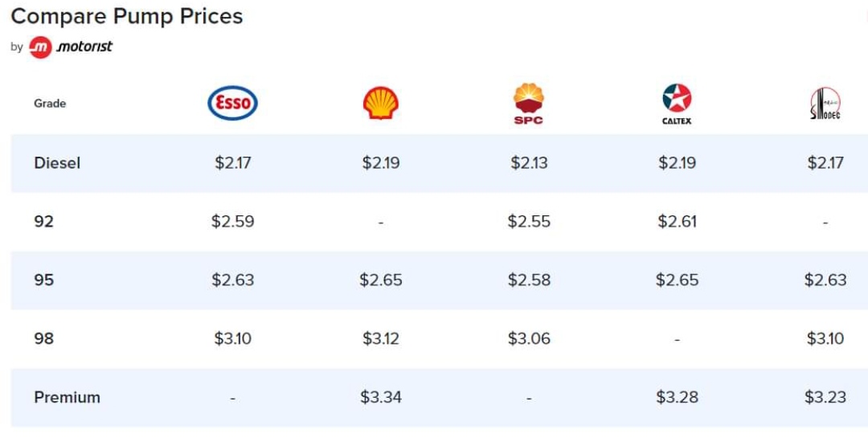Viewport: 868px width, 446px height.
Task: Select the SPC brand logo
Action: pos(529,104)
